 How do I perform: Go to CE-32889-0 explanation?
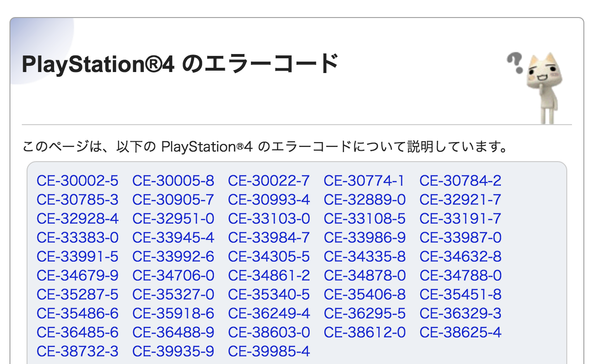(365, 200)
